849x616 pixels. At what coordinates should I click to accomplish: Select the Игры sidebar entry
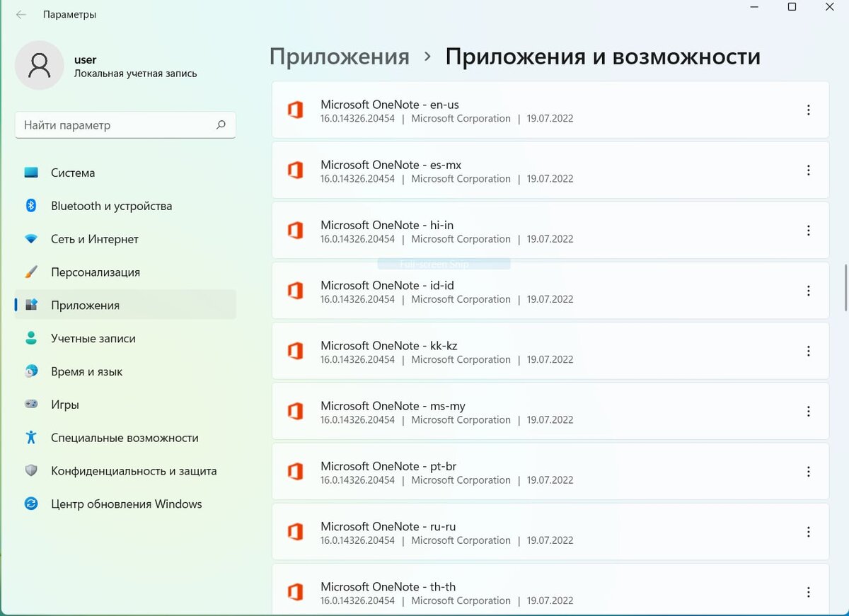pyautogui.click(x=125, y=405)
